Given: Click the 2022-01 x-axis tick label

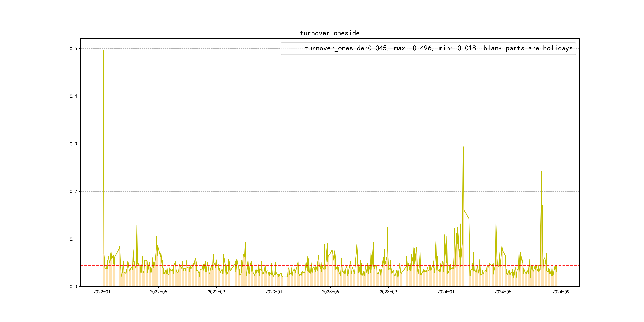Looking at the screenshot, I should point(102,292).
